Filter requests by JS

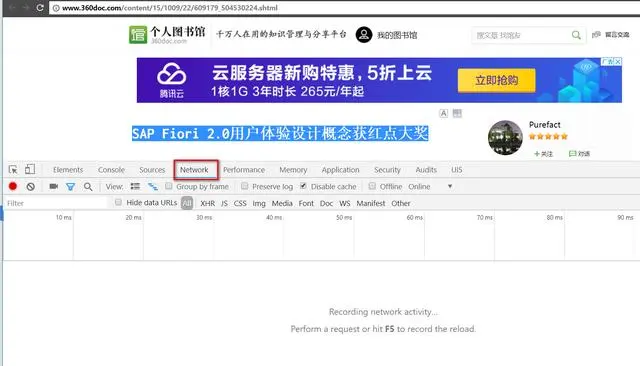click(224, 203)
